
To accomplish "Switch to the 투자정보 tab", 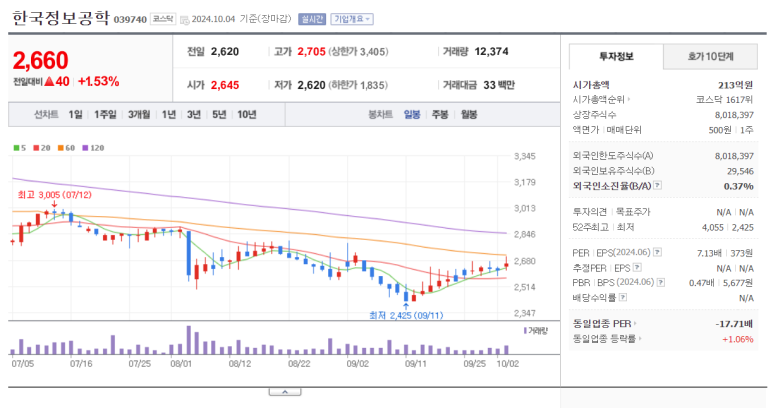I will 616,57.
